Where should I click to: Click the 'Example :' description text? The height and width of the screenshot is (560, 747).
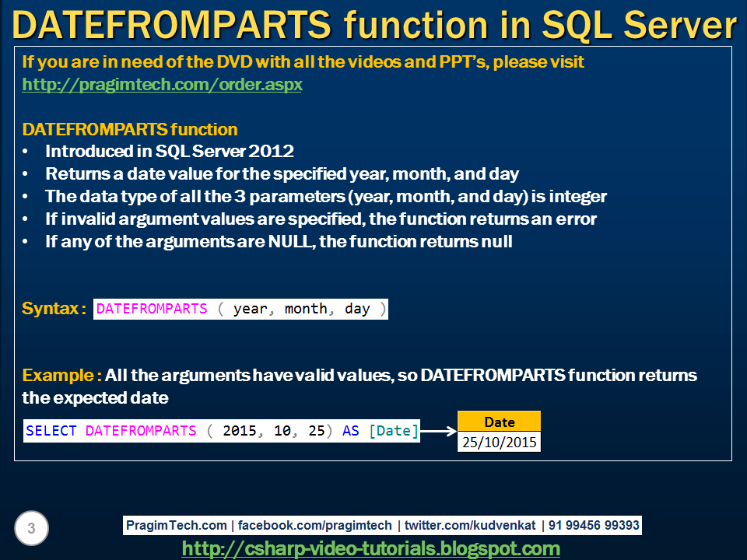pyautogui.click(x=359, y=387)
